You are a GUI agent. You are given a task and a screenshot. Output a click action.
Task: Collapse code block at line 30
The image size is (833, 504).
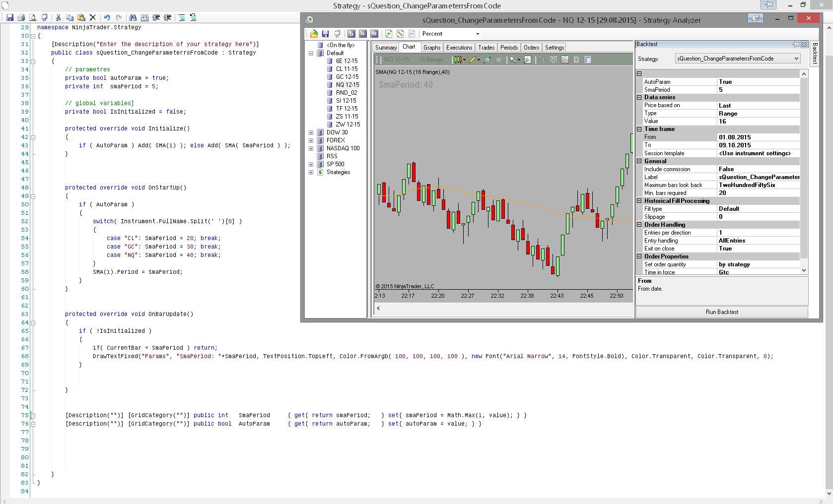(x=33, y=36)
